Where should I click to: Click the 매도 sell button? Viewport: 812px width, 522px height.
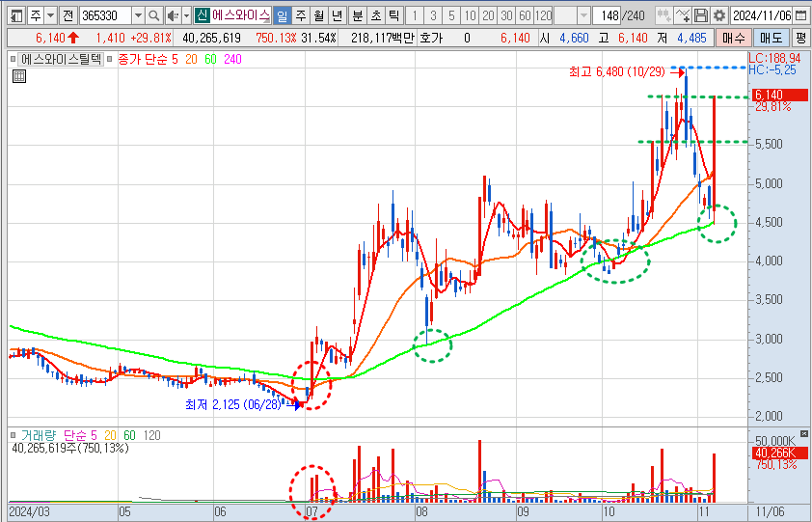pos(771,38)
